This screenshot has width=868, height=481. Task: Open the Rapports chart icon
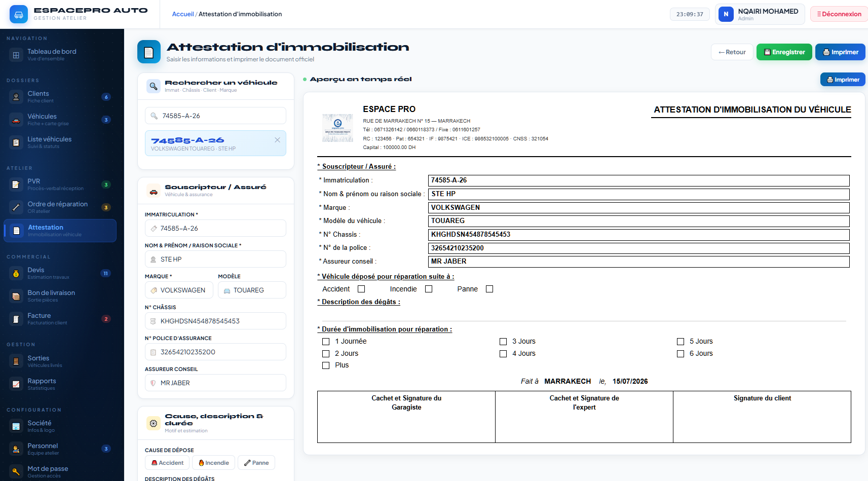point(16,384)
